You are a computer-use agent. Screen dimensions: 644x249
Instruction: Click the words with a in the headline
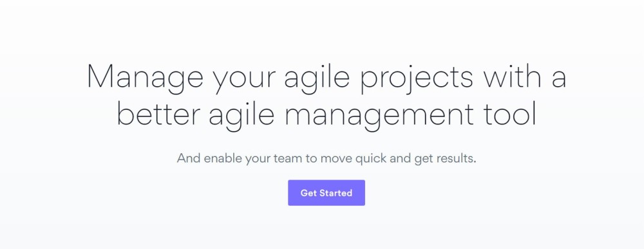526,76
